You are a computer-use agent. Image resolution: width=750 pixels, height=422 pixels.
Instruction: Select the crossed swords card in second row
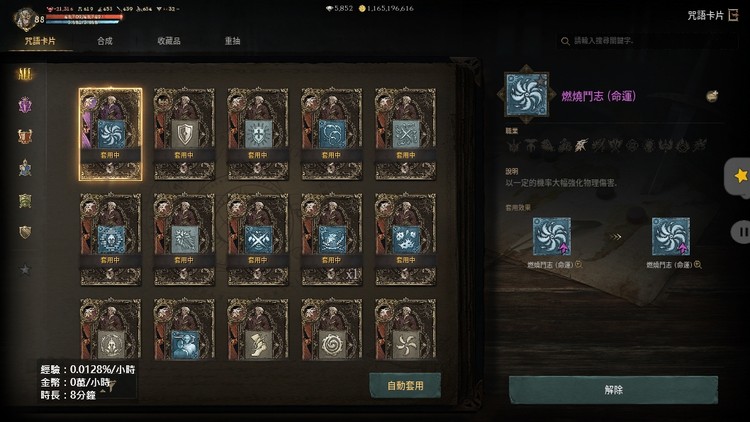click(258, 239)
